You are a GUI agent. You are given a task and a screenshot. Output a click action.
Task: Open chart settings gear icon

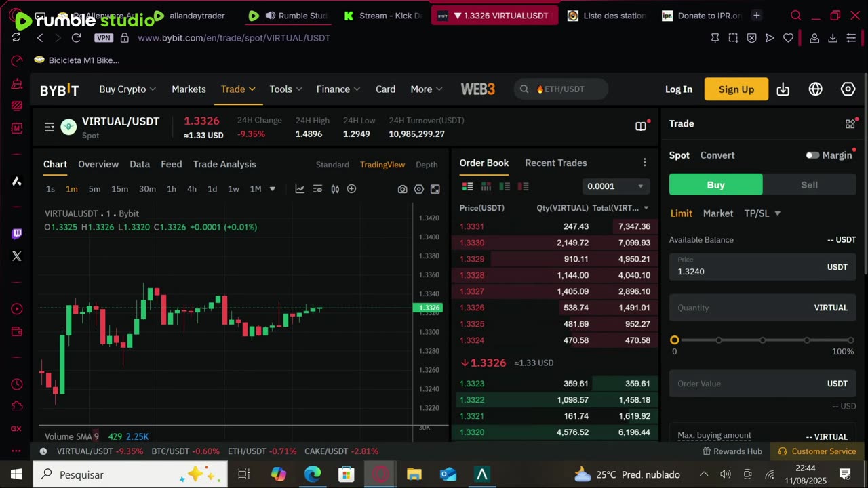[419, 189]
